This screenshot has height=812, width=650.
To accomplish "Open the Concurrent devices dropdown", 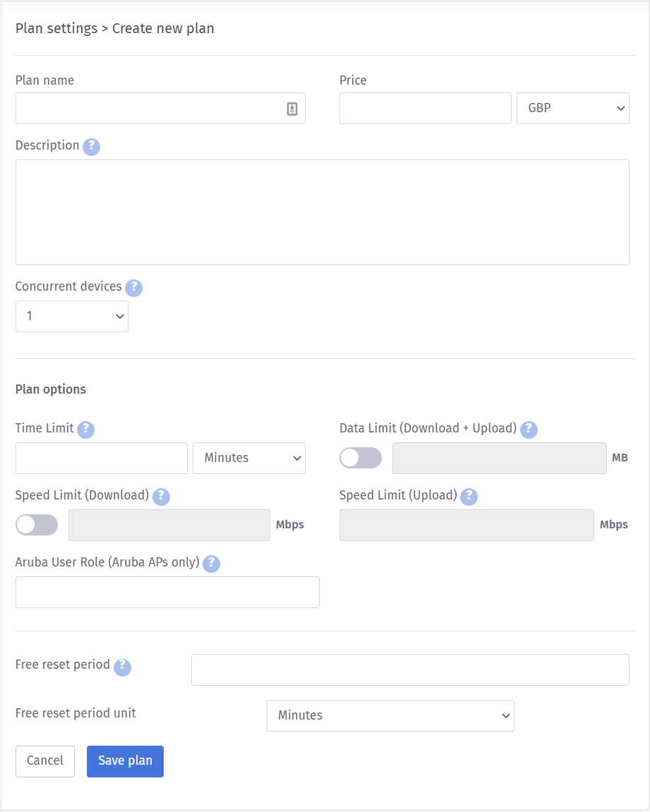I will (72, 317).
